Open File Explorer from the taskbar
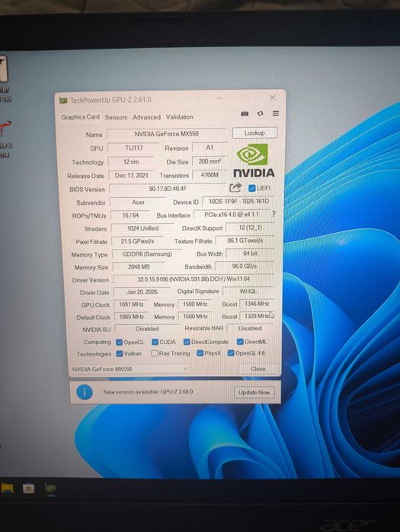Image resolution: width=400 pixels, height=532 pixels. point(7,488)
